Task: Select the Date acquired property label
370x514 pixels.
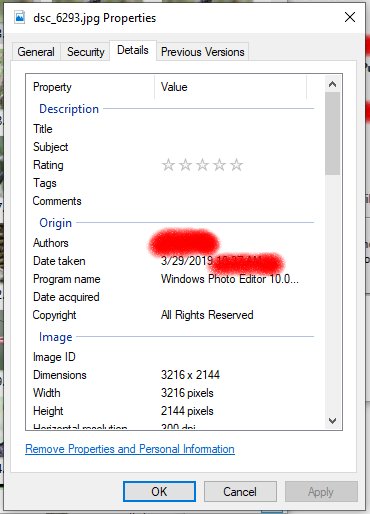Action: (x=66, y=297)
